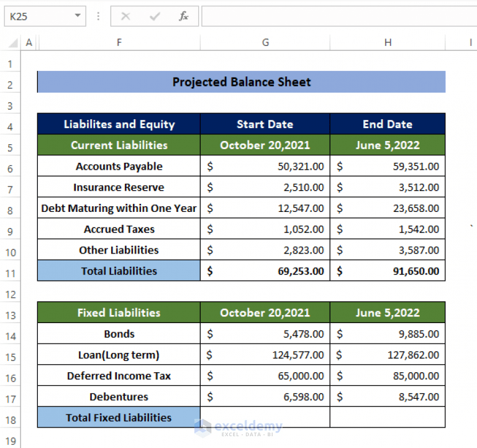Click the Bonds cell
The height and width of the screenshot is (448, 477).
119,334
